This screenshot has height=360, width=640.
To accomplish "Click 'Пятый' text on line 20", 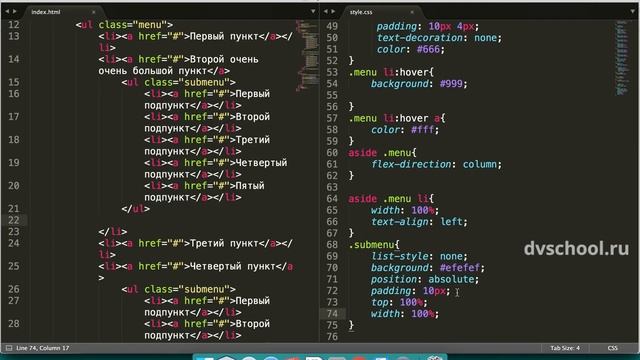I will [x=250, y=186].
